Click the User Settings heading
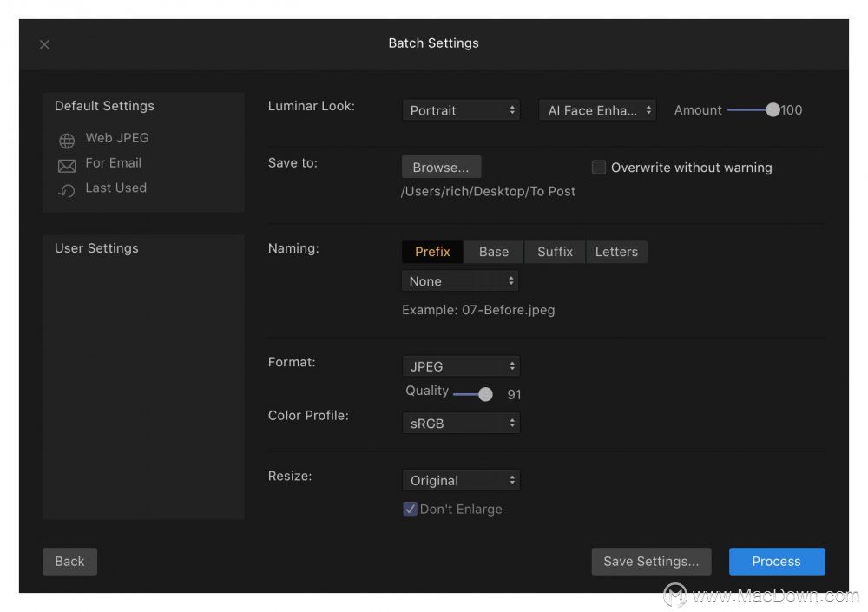Viewport: 868px width, 612px height. pyautogui.click(x=96, y=248)
